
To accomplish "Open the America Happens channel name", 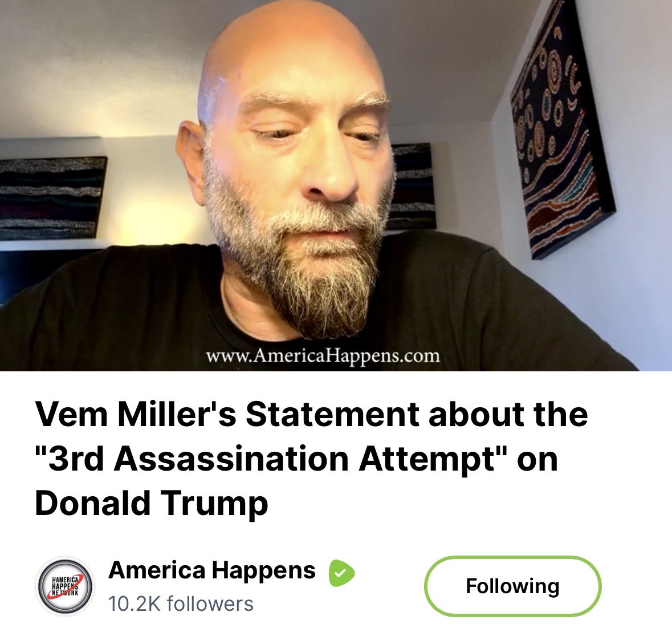I will click(211, 570).
